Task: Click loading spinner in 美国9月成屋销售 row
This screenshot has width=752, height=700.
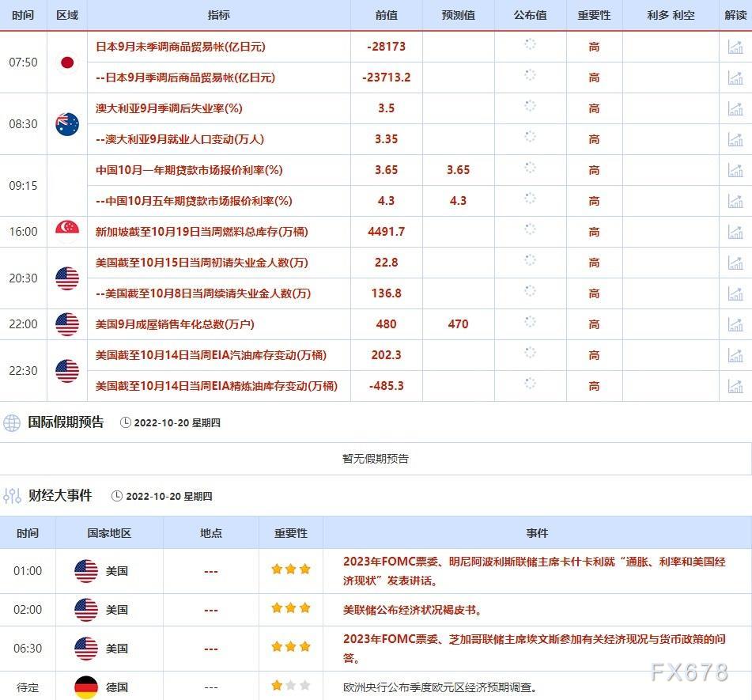Action: 530,321
